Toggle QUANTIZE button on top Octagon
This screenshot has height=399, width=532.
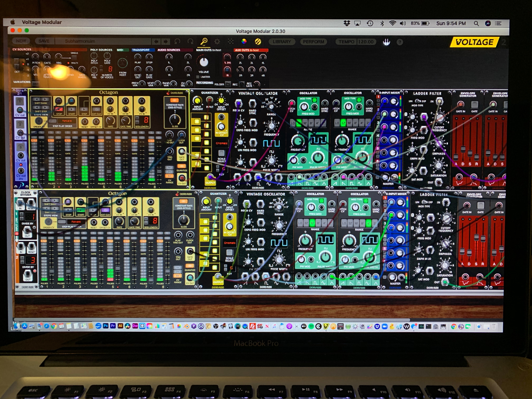click(181, 166)
